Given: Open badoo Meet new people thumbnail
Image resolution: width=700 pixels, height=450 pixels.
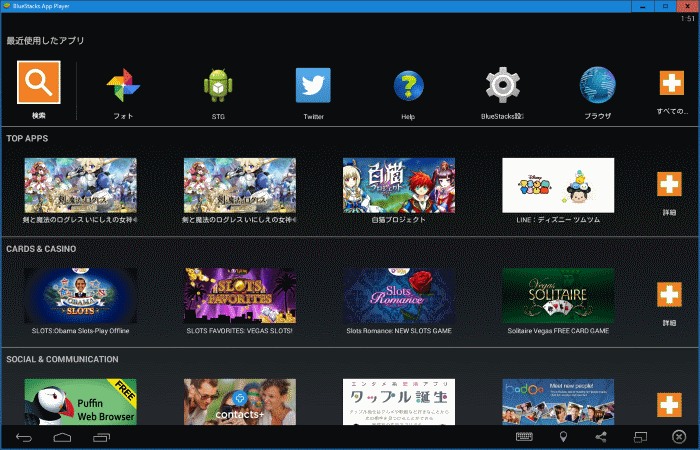Looking at the screenshot, I should point(558,402).
